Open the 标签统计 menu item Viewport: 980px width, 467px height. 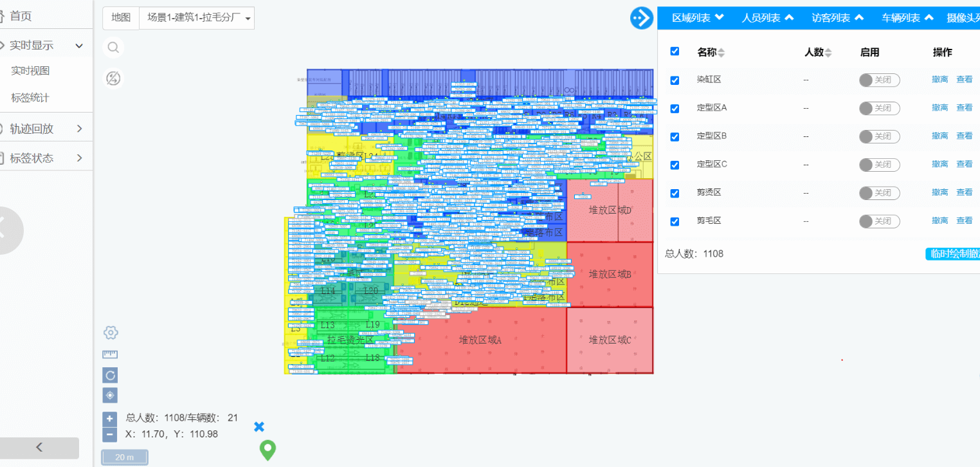[30, 98]
